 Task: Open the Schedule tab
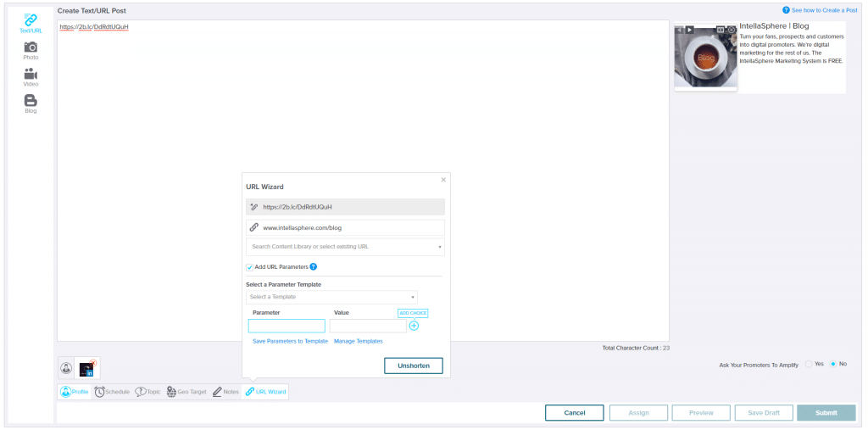112,392
